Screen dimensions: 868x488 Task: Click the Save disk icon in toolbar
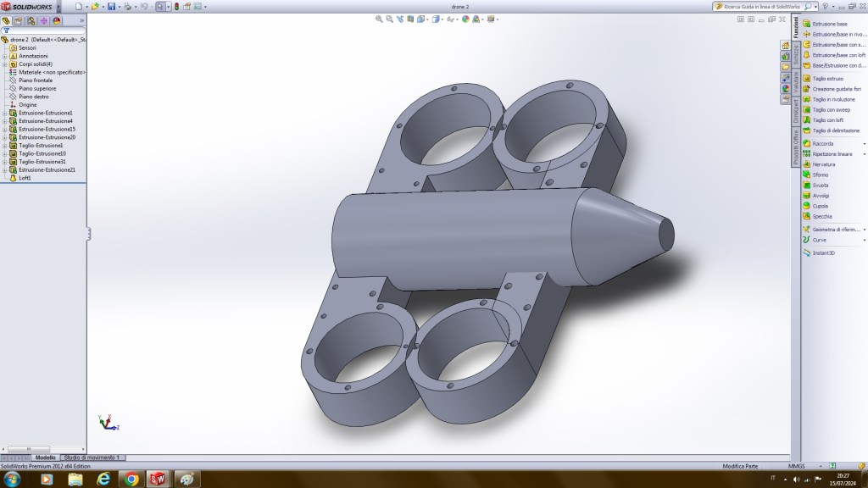point(112,6)
